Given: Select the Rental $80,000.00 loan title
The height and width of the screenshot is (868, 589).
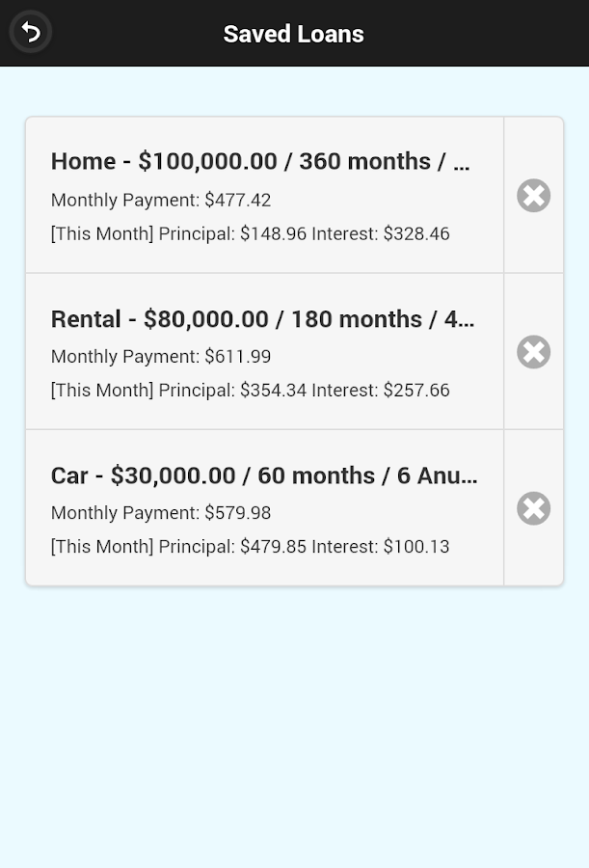Looking at the screenshot, I should click(262, 319).
